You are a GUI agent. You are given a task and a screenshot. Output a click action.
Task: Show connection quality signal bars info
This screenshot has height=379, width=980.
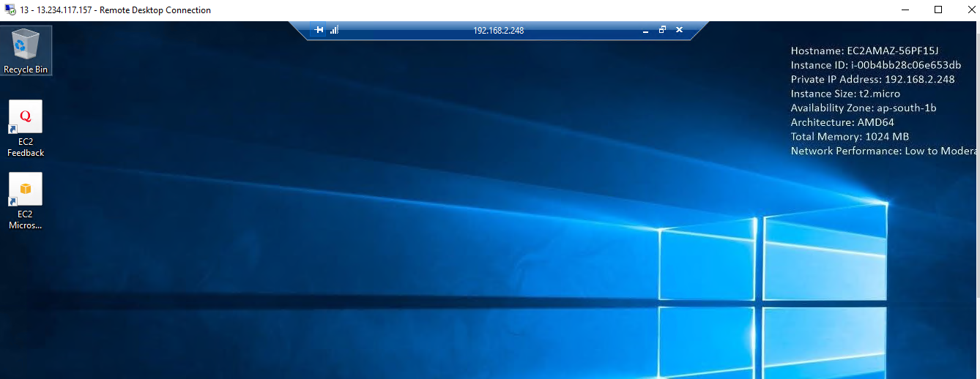tap(334, 30)
